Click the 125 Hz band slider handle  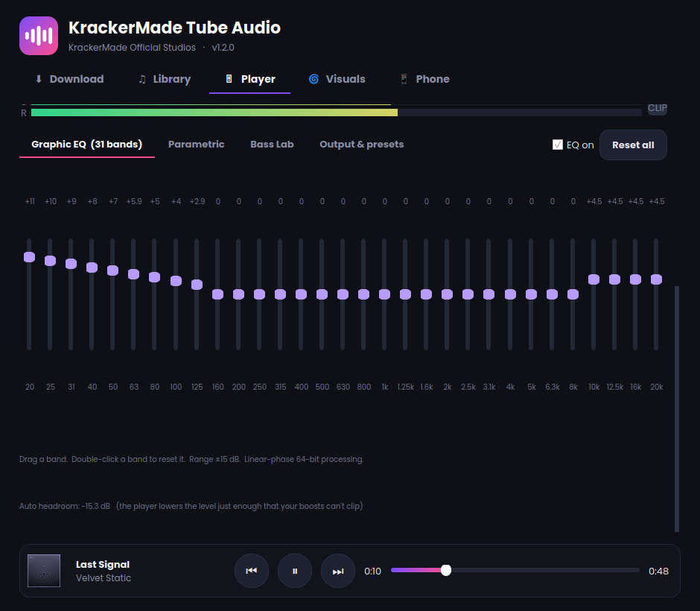(x=197, y=284)
